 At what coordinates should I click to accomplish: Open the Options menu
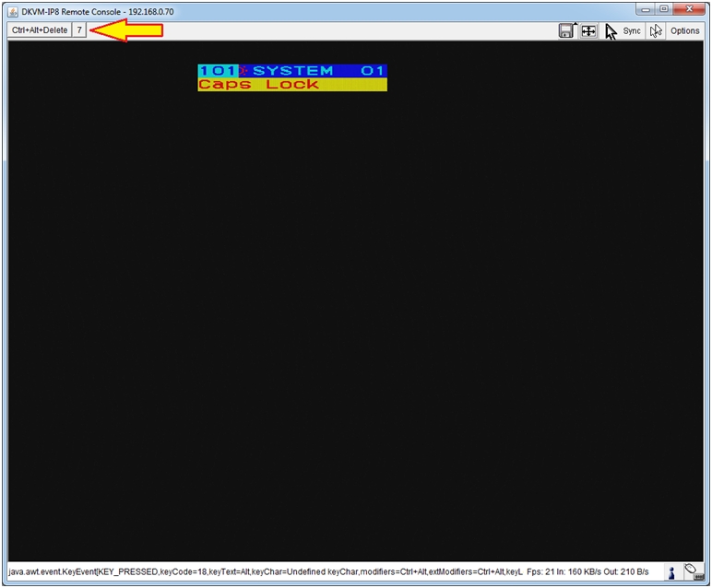(685, 30)
